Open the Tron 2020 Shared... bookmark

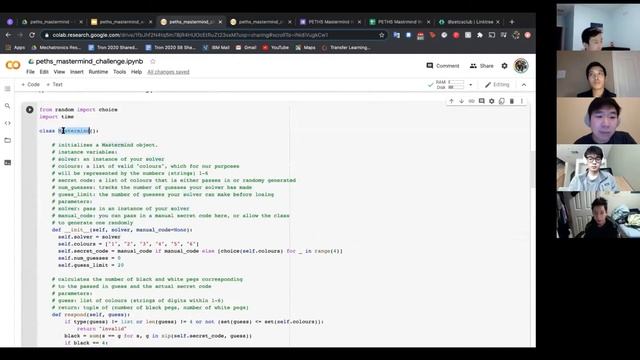coord(113,48)
